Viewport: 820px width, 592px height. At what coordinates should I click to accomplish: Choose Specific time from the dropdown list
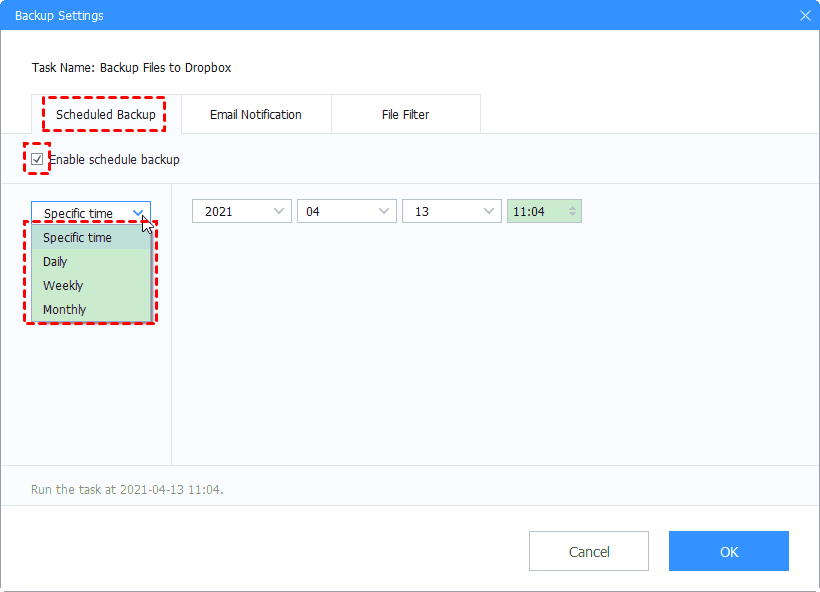pos(91,237)
